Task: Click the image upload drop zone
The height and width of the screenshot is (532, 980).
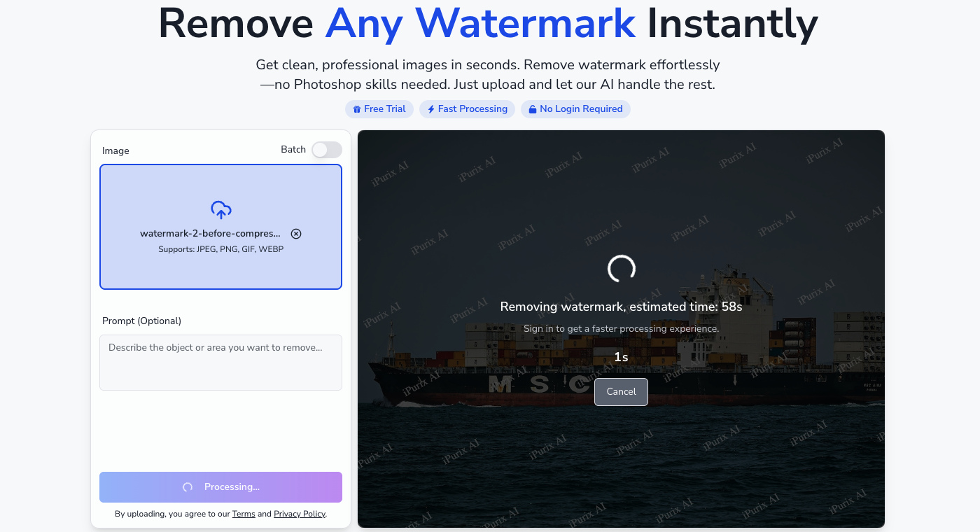Action: (220, 227)
